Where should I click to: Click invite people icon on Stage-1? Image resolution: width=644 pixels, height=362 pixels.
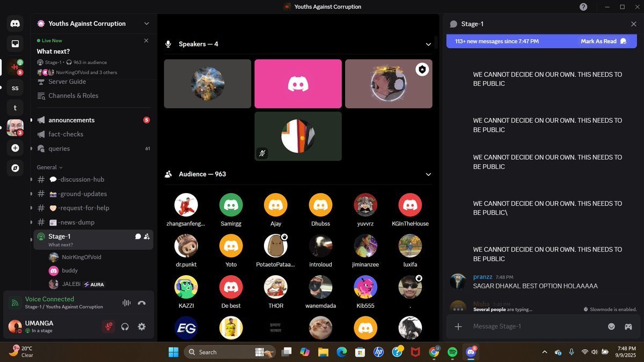tap(147, 237)
